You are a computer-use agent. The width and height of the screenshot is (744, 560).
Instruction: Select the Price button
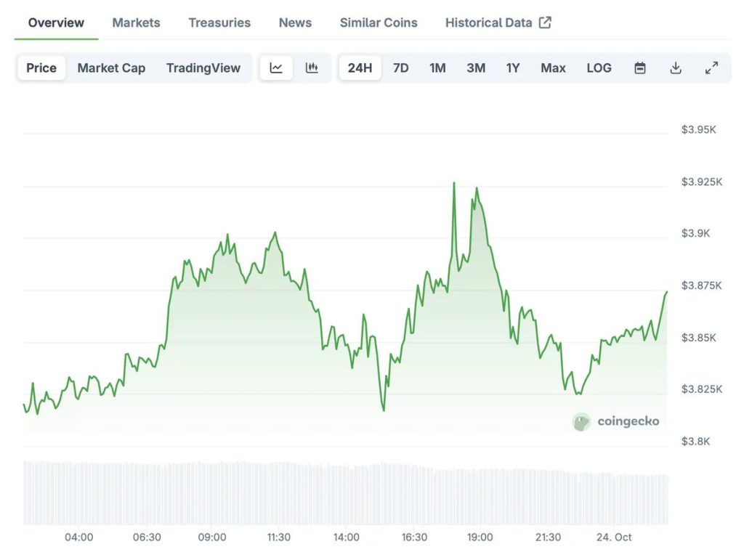pos(41,68)
